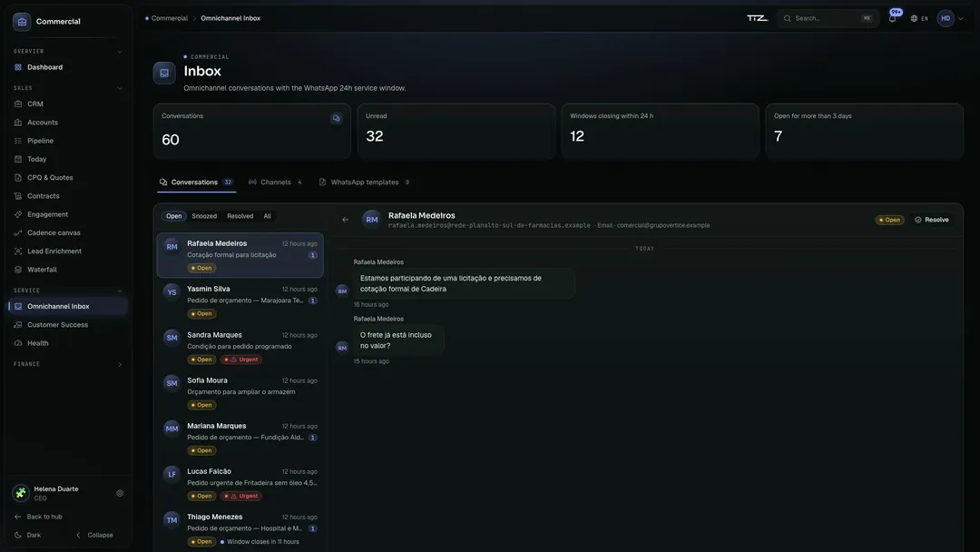Screen dimensions: 980x552
Task: Click Windows closing within 24 h card
Action: pyautogui.click(x=660, y=132)
